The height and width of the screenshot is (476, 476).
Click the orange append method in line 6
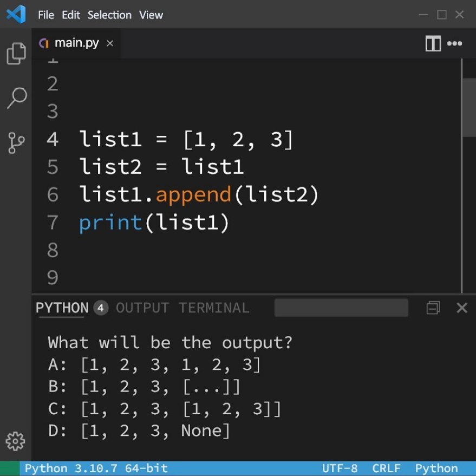pos(194,195)
